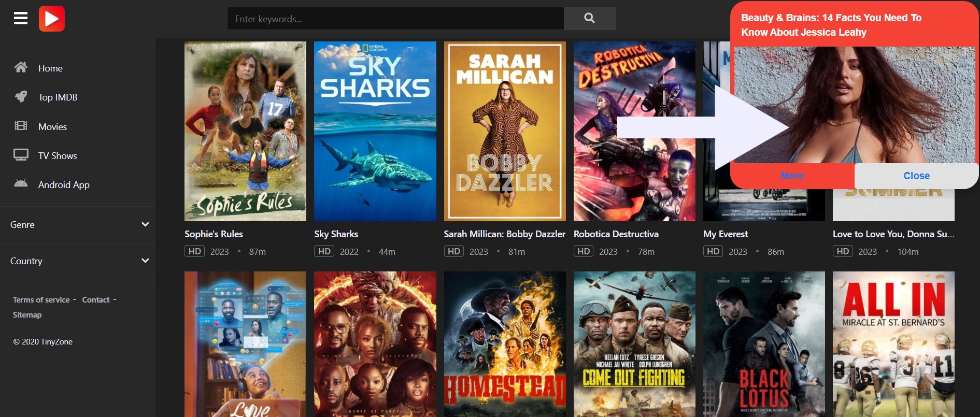This screenshot has height=417, width=980.
Task: Click the Movies film strip icon
Action: [x=21, y=126]
